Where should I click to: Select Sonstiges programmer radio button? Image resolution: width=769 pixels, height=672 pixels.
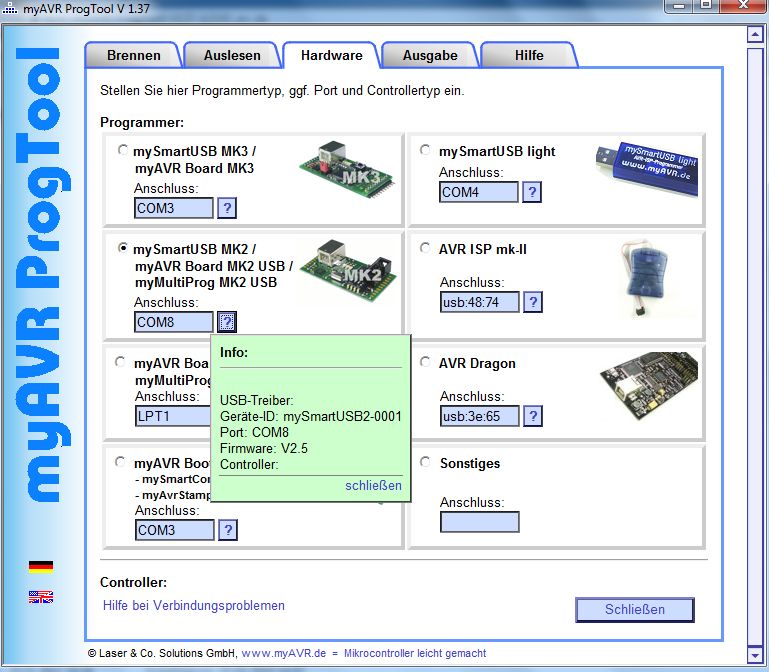(425, 462)
